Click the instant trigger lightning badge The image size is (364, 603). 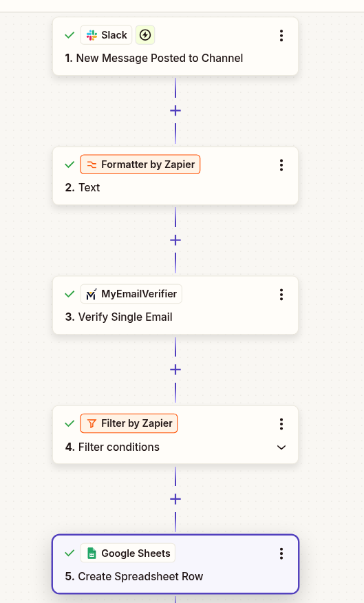click(x=145, y=35)
